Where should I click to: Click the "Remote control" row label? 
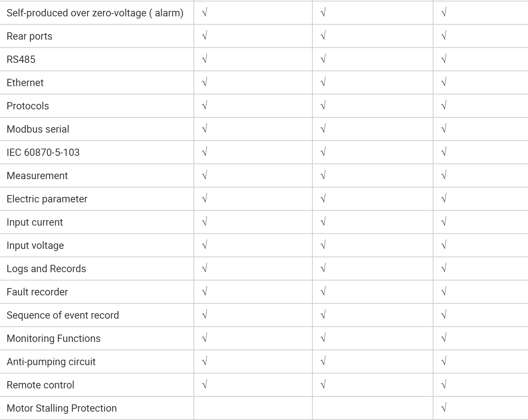click(40, 385)
